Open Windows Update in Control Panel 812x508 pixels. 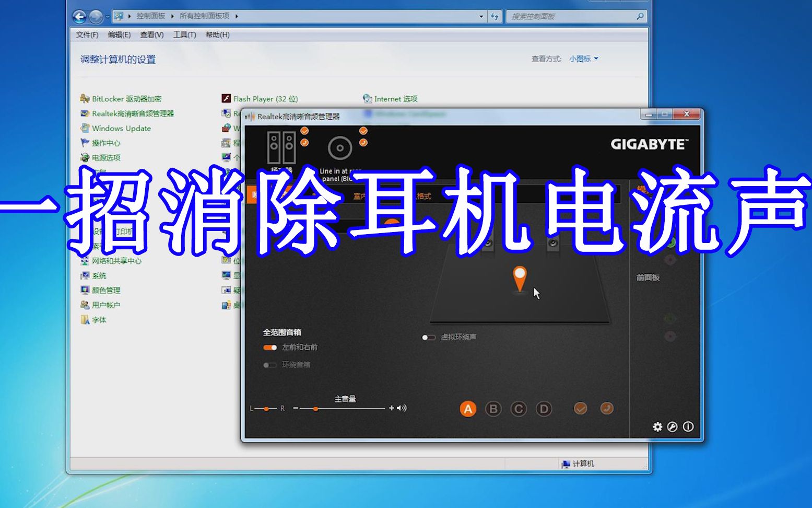click(115, 128)
